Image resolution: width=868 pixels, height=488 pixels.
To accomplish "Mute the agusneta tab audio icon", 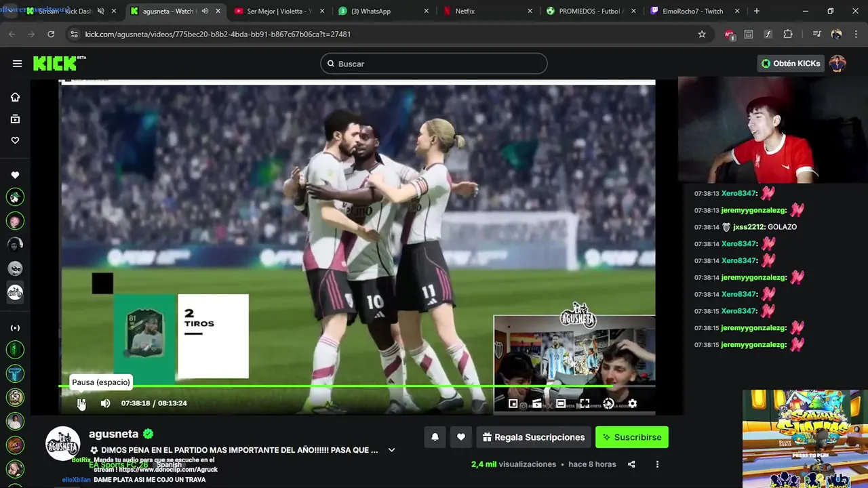I will coord(205,12).
